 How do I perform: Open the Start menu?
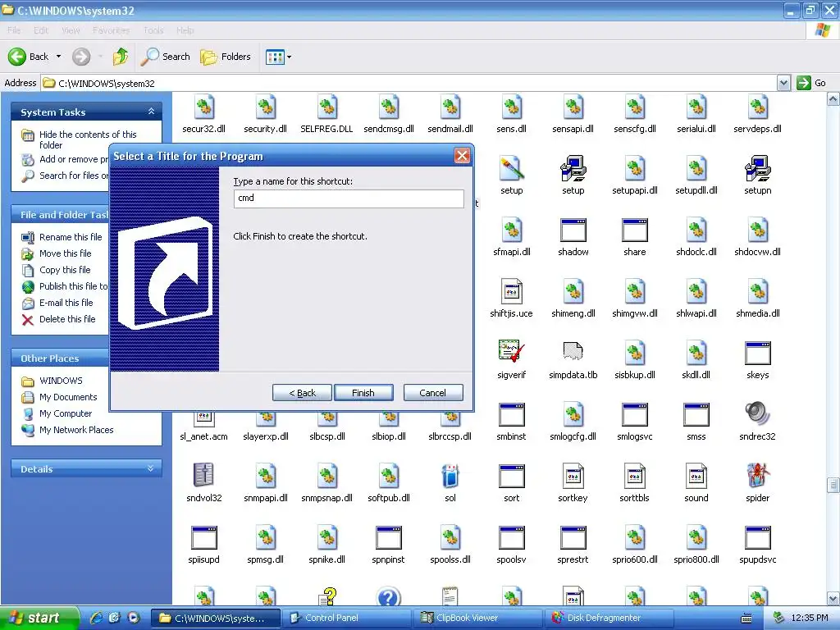(39, 618)
